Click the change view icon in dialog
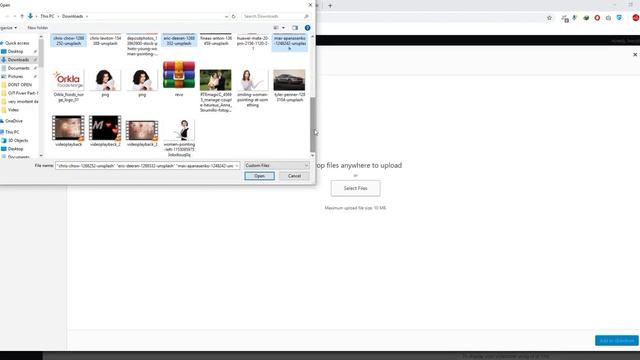Screen dimensions: 640x360 click(276, 28)
